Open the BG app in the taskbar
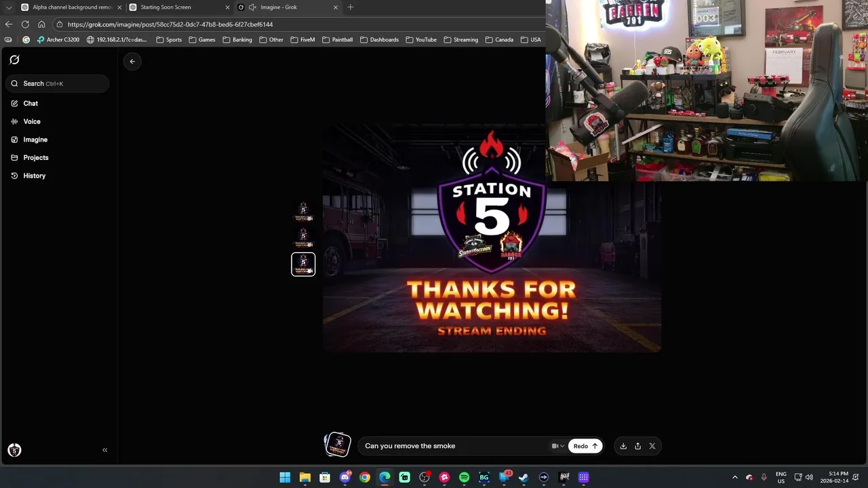Screen dimensions: 868x488 click(484, 477)
